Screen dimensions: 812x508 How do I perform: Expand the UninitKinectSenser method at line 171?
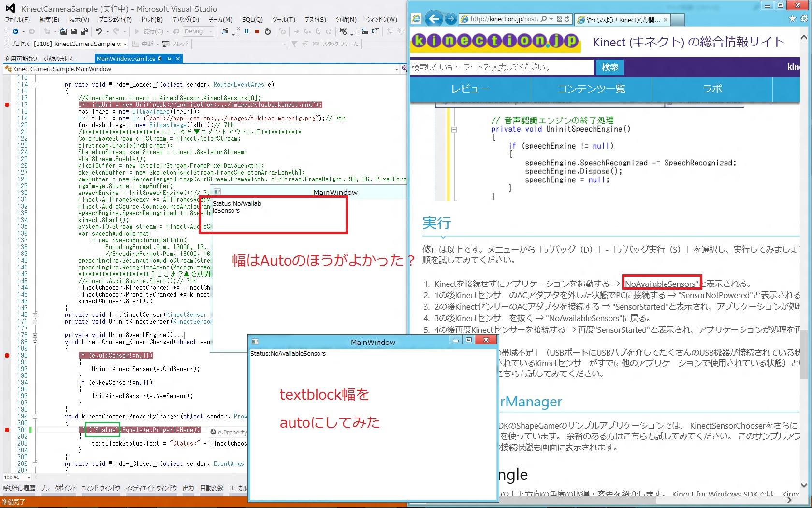(35, 321)
